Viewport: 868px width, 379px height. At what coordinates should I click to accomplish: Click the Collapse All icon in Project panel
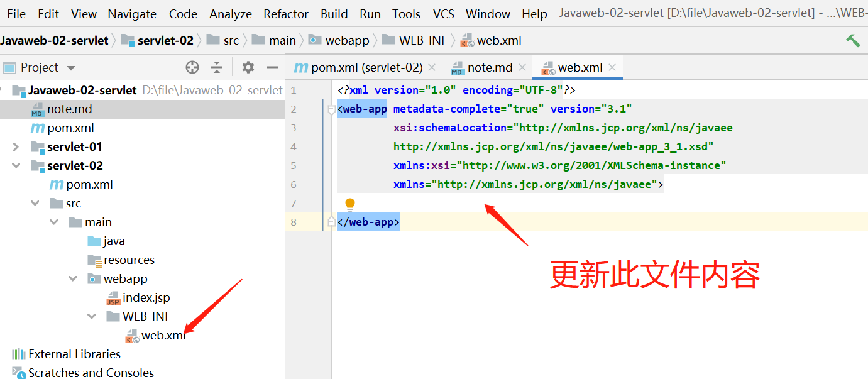217,67
